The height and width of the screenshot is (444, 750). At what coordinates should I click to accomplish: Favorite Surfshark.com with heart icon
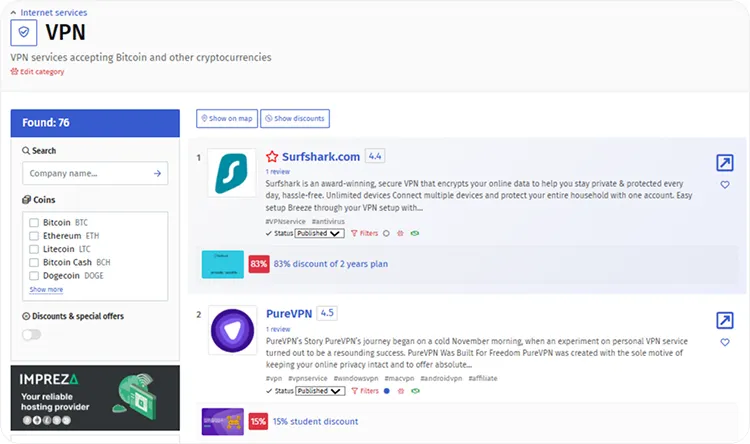(725, 185)
